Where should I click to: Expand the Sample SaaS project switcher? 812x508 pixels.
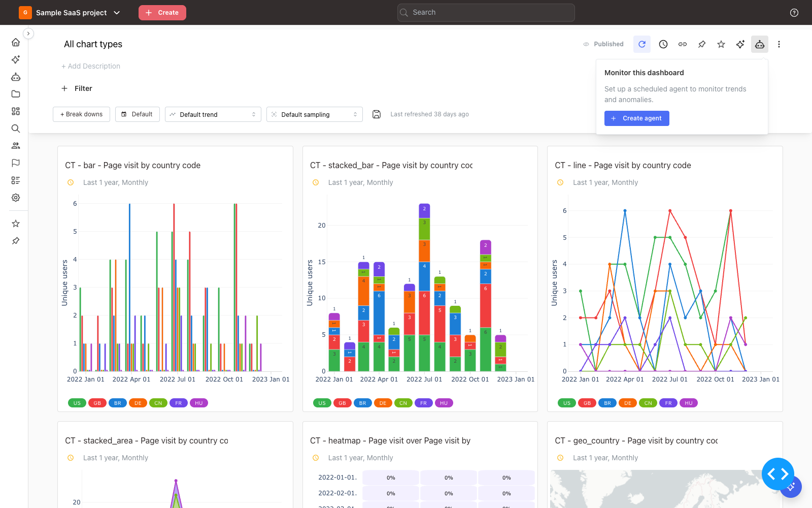[70, 13]
